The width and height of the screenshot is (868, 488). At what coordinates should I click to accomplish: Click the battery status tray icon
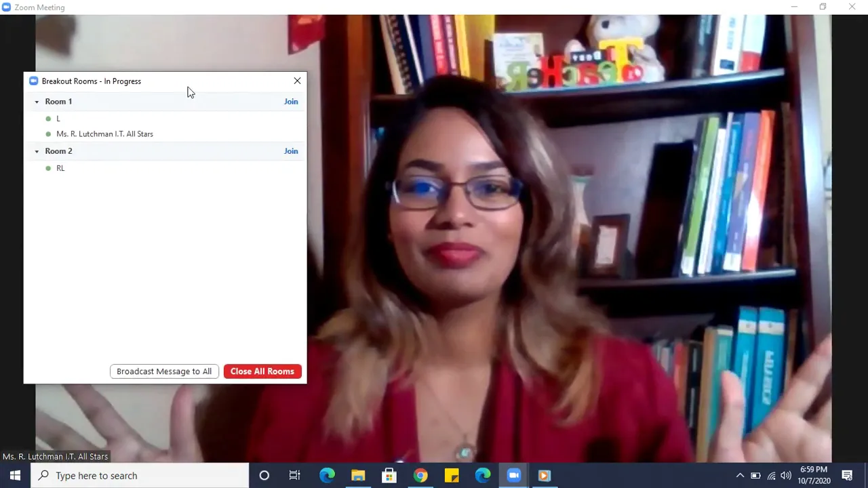(755, 476)
